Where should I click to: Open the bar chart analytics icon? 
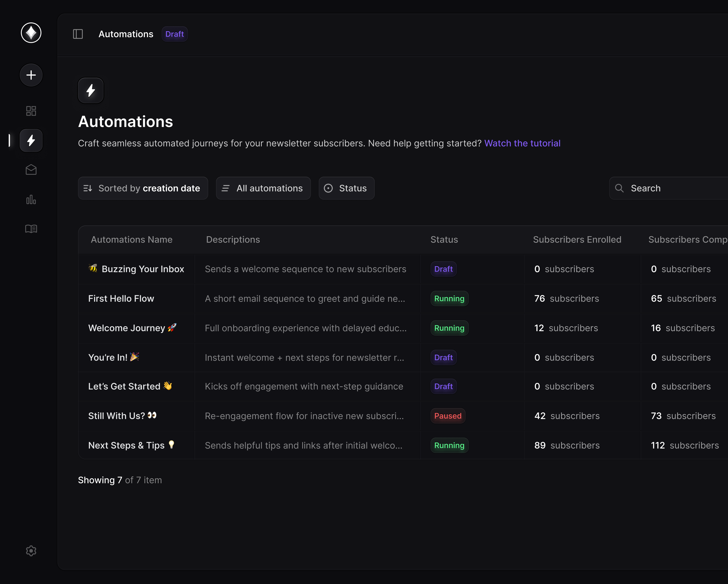click(x=31, y=199)
